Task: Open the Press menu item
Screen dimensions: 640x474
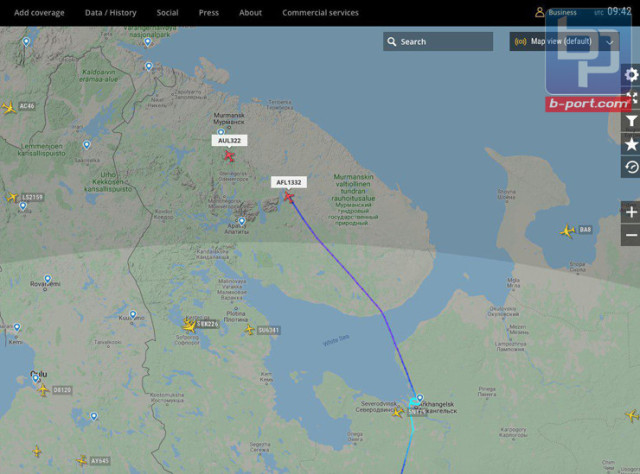Action: pos(209,13)
